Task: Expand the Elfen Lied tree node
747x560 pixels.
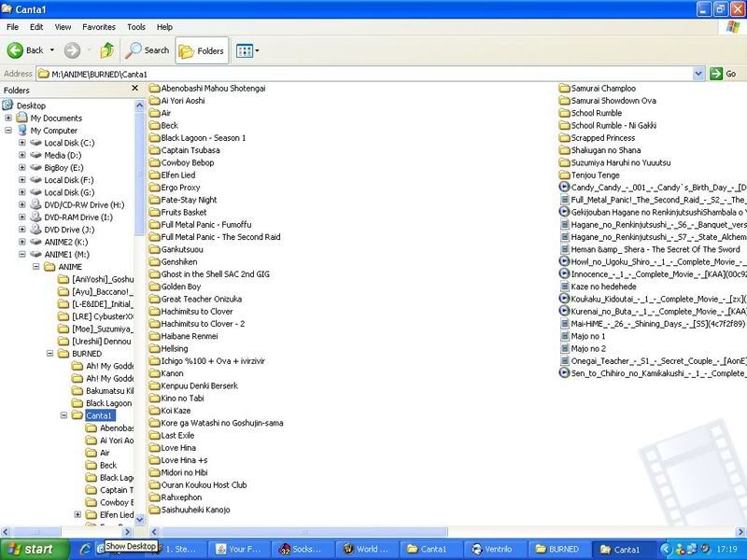Action: pos(78,514)
